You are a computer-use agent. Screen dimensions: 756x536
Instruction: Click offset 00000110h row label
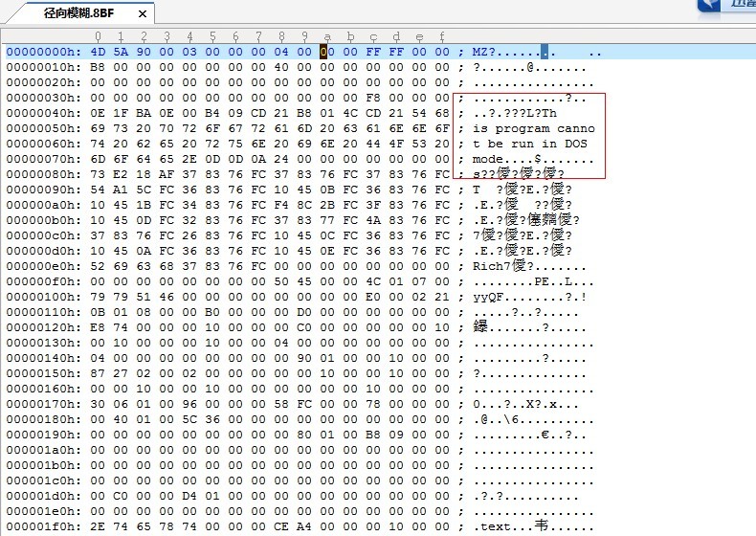(x=44, y=313)
